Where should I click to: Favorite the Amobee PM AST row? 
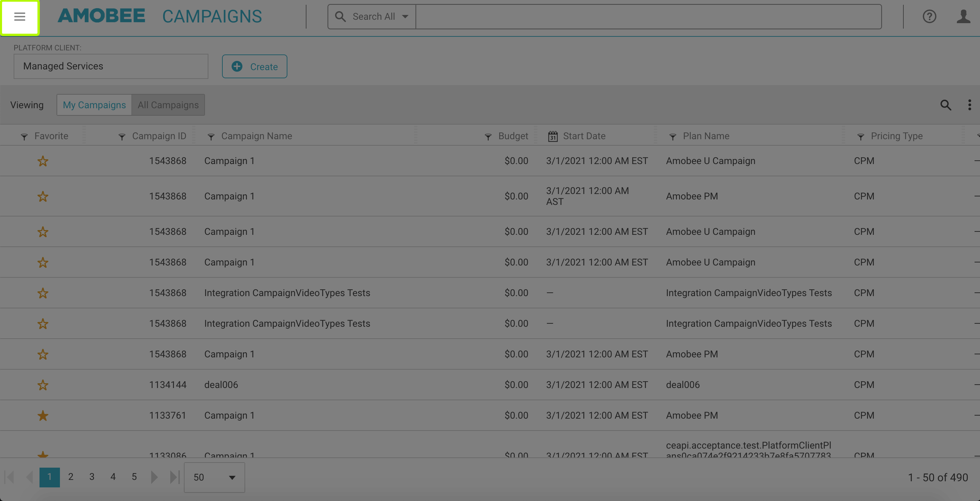(43, 196)
